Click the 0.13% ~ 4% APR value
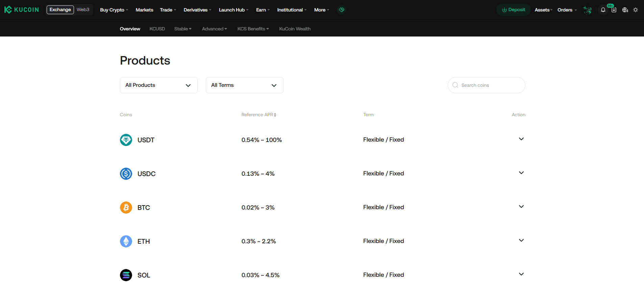 258,174
